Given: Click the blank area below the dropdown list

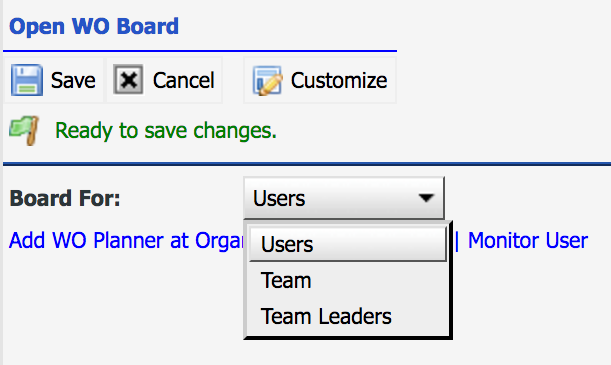Looking at the screenshot, I should (x=347, y=353).
